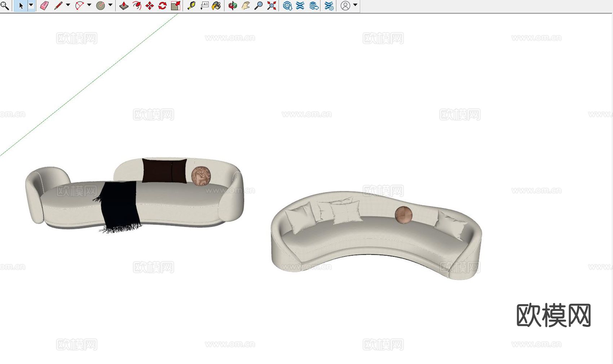Expand the account dropdown arrow
Viewport: 613px width, 364px height.
click(355, 5)
